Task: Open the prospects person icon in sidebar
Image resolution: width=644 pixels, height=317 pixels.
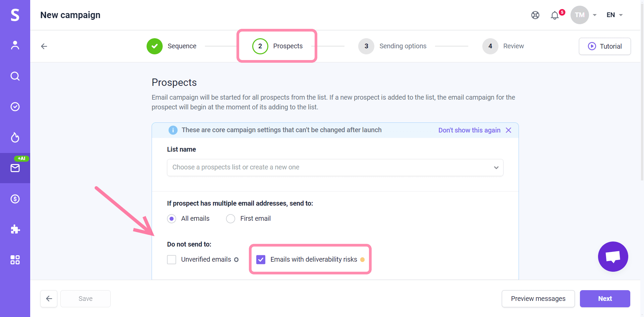Action: click(15, 45)
